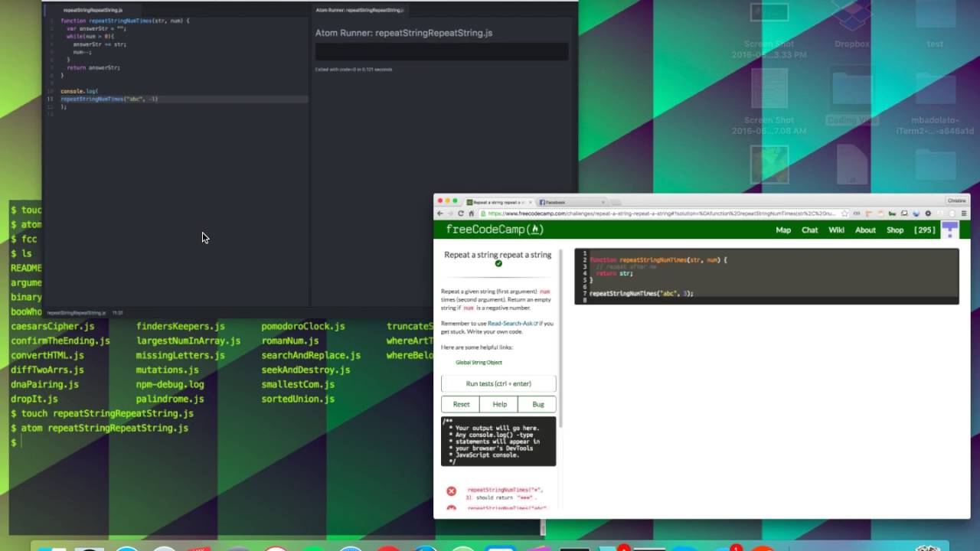980x551 pixels.
Task: Select repeatStringRepeatString.js tab in Atom
Action: click(93, 10)
